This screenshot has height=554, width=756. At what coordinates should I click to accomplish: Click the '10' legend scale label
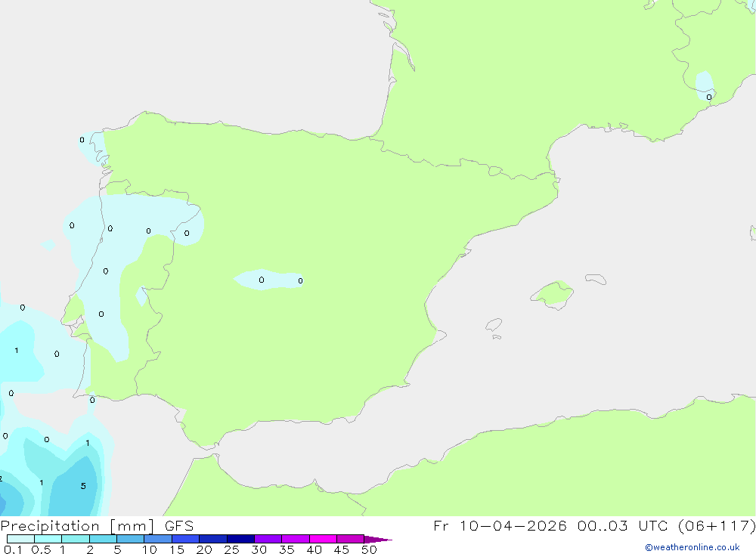pyautogui.click(x=150, y=549)
